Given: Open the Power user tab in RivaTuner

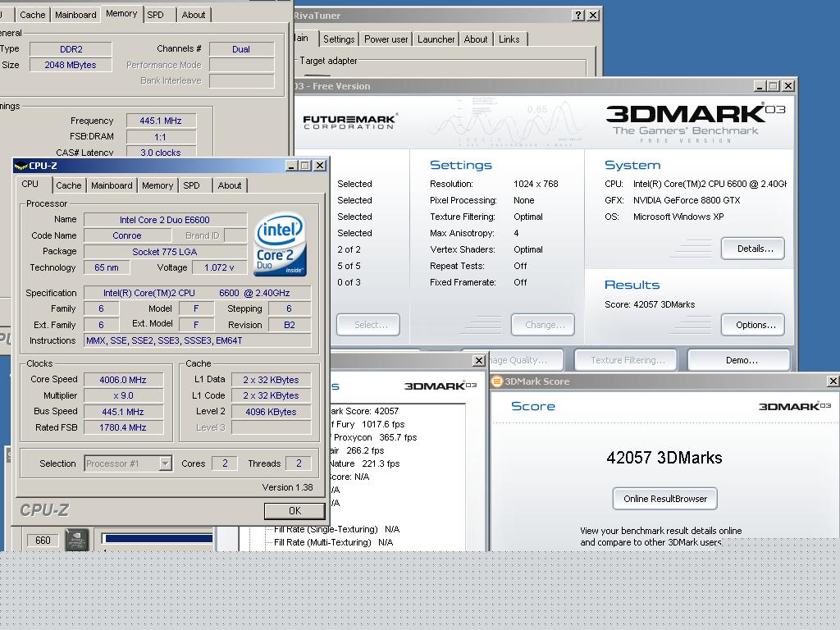Looking at the screenshot, I should pos(386,39).
